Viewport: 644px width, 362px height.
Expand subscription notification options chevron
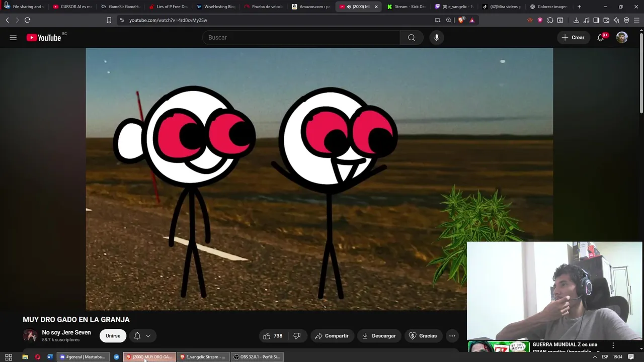148,336
